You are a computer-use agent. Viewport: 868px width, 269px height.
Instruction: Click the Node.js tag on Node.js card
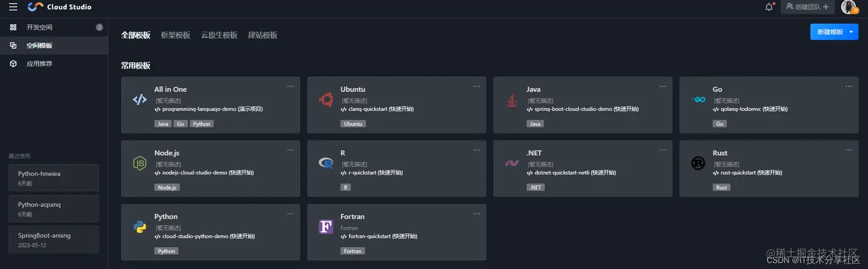[167, 187]
